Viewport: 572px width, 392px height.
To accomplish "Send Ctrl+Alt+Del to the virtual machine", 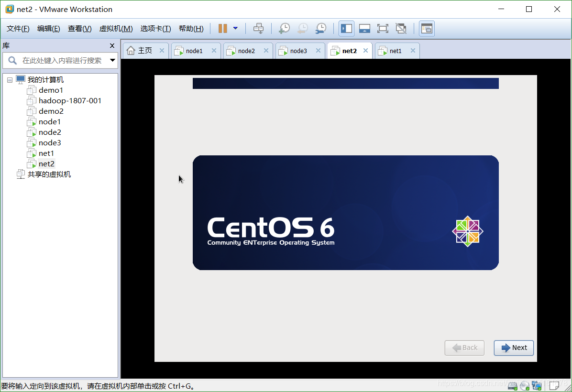I will [259, 28].
